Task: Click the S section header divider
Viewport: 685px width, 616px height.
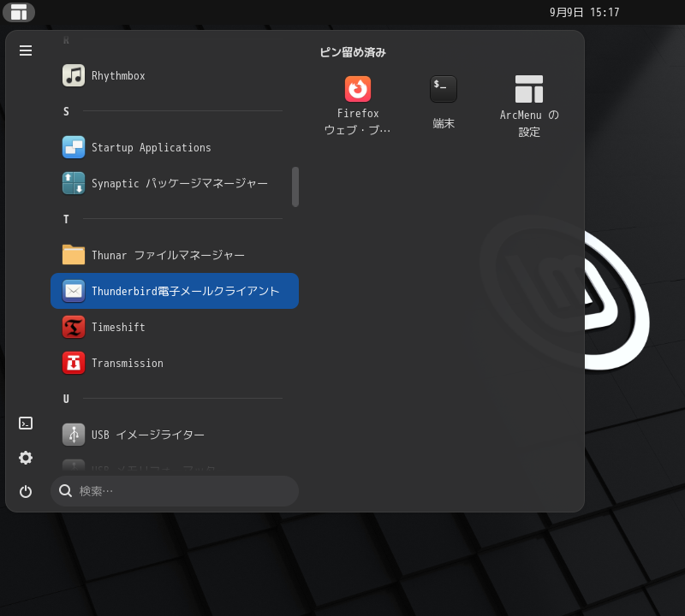Action: point(171,111)
